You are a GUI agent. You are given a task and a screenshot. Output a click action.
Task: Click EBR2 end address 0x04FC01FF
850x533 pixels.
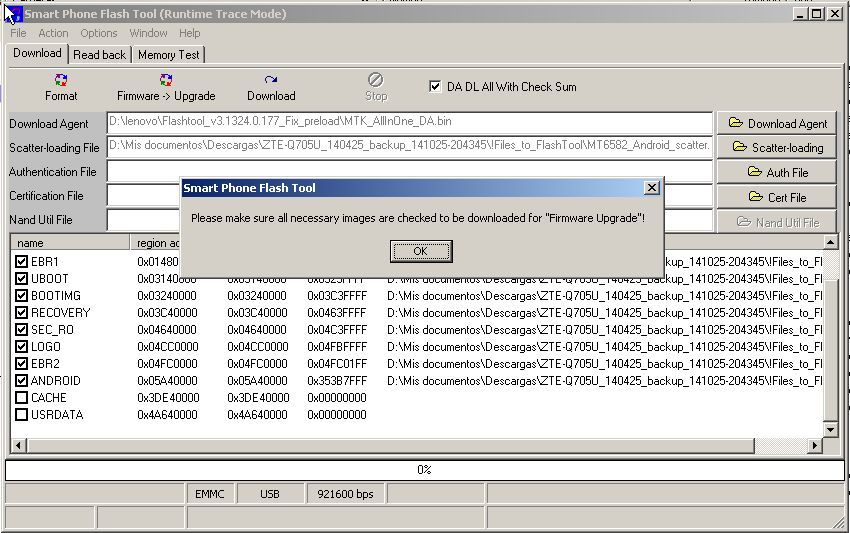337,364
